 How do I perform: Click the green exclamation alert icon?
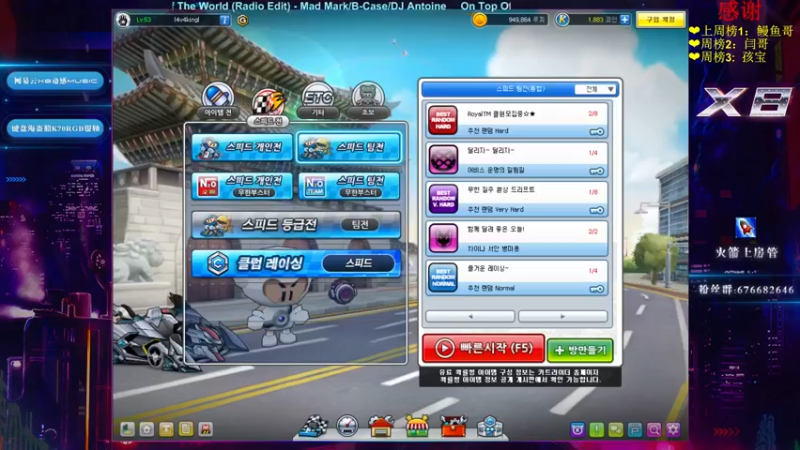(596, 430)
